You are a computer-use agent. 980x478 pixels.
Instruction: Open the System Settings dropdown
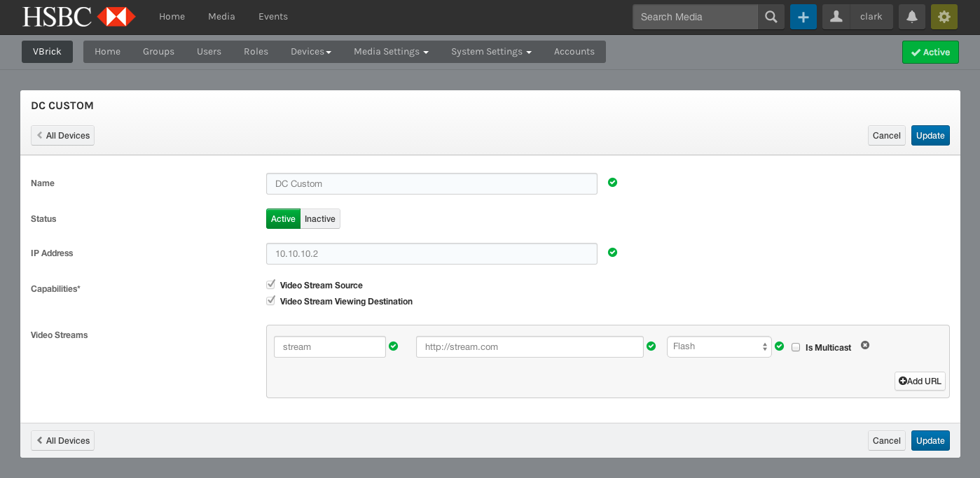click(491, 52)
